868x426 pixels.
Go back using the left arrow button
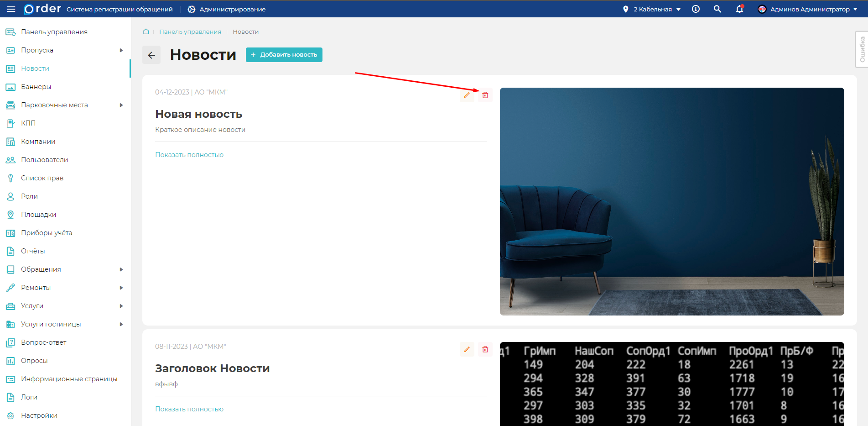[x=151, y=55]
